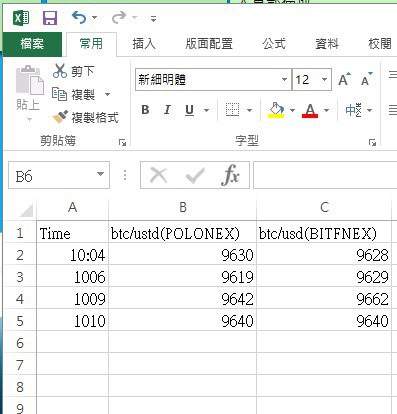
Task: Select cell with '10:04'
Action: [73, 255]
